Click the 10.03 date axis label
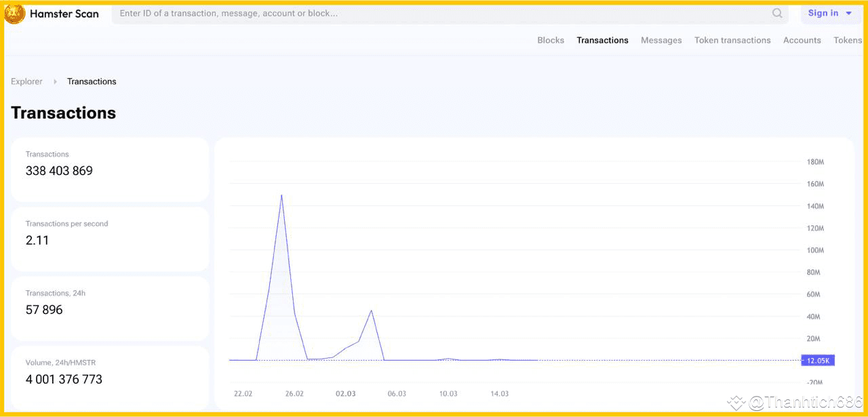This screenshot has height=417, width=868. (448, 394)
